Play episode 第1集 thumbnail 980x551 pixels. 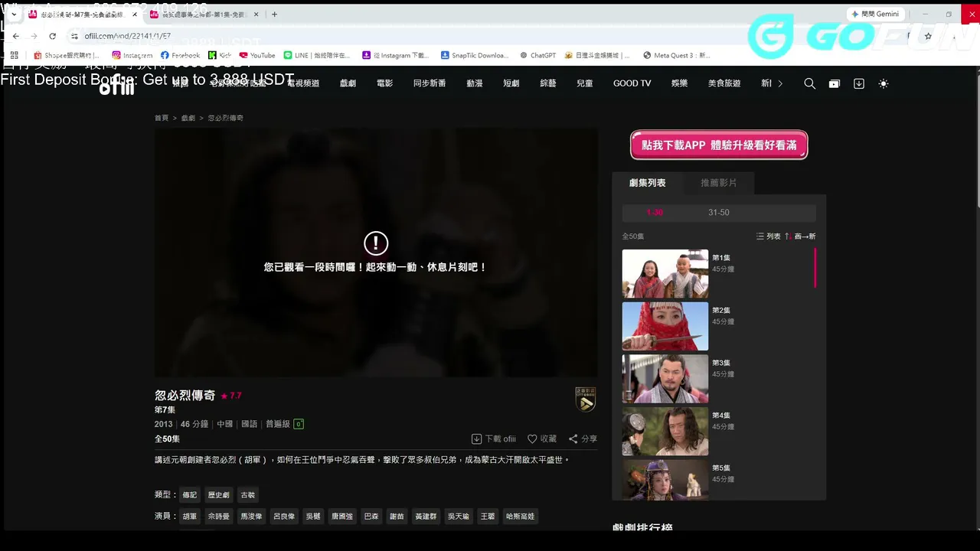665,273
